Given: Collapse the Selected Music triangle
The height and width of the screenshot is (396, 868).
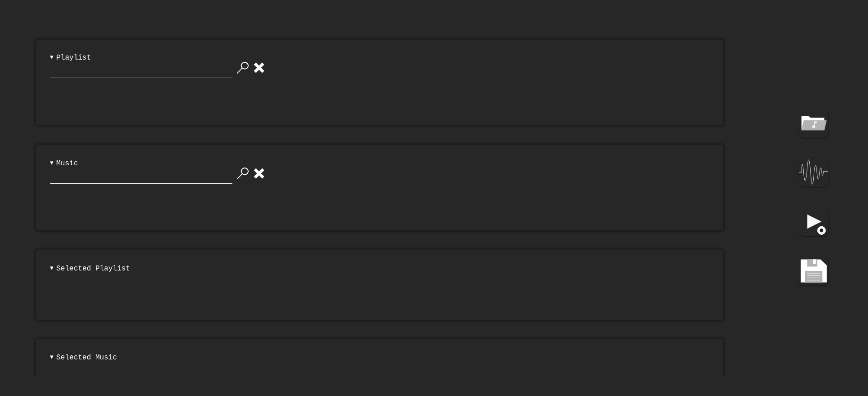Looking at the screenshot, I should (52, 357).
